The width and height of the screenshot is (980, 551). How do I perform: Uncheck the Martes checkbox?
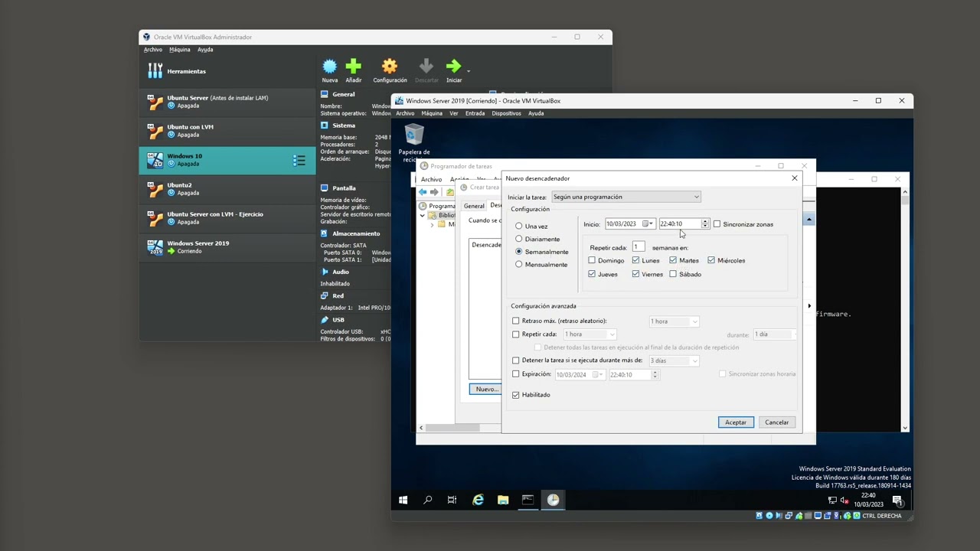coord(673,260)
